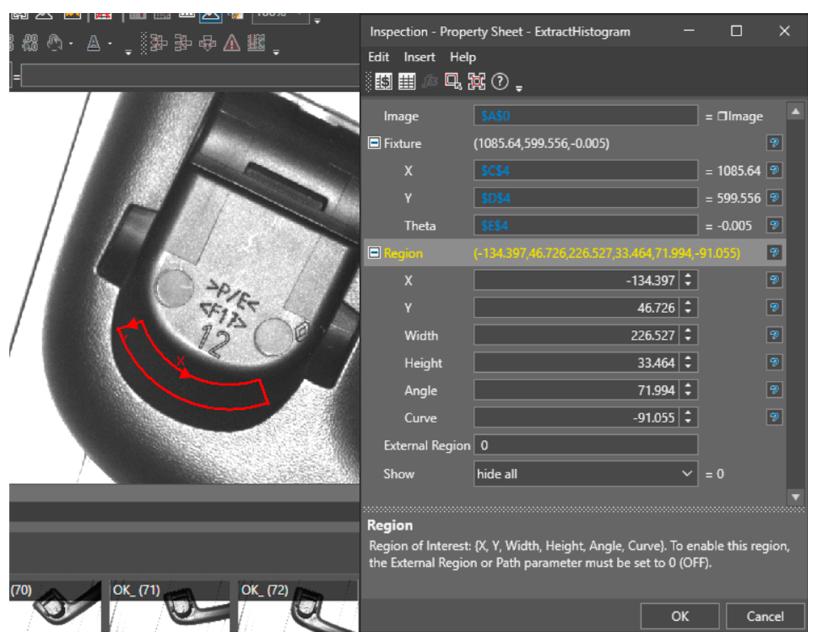Click the interactive region select icon
The height and width of the screenshot is (644, 817).
coord(452,82)
